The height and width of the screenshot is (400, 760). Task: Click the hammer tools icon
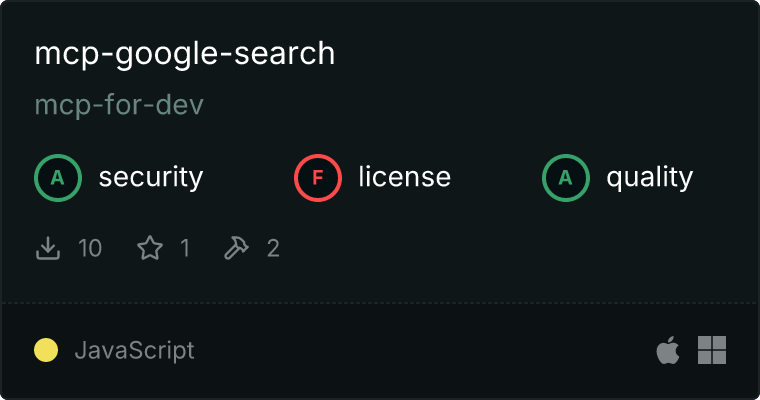(x=236, y=248)
